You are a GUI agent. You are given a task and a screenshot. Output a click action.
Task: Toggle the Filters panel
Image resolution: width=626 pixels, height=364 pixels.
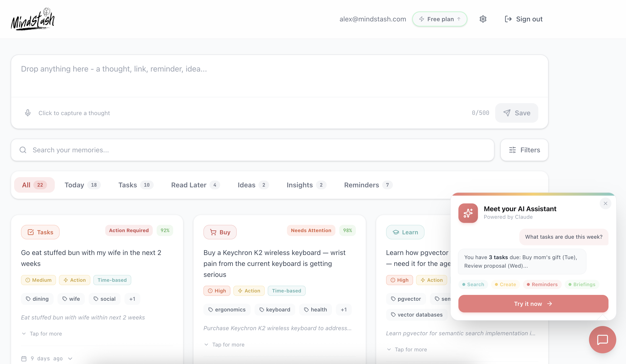(x=524, y=150)
